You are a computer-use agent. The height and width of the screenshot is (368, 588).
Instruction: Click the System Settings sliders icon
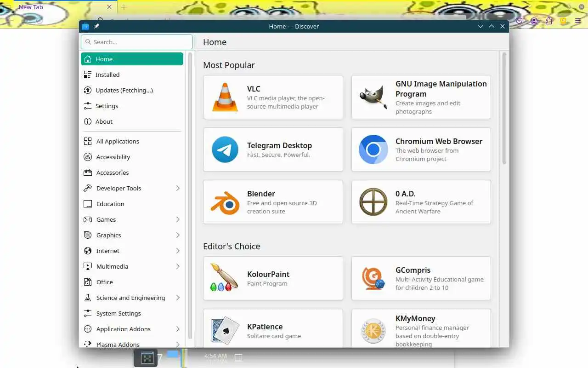(x=88, y=313)
